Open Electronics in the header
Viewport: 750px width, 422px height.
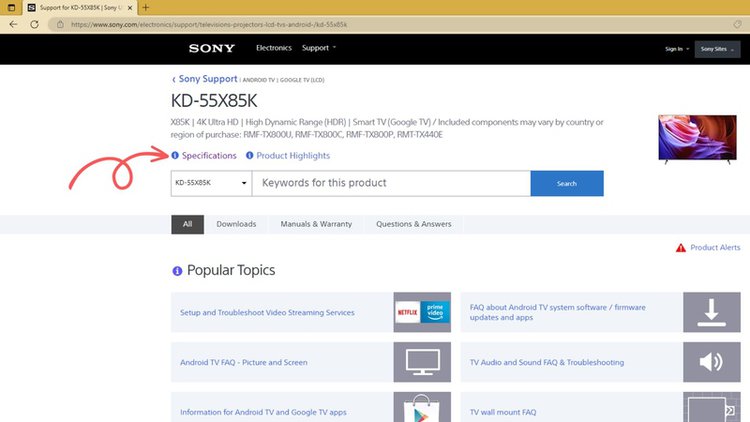[x=274, y=48]
